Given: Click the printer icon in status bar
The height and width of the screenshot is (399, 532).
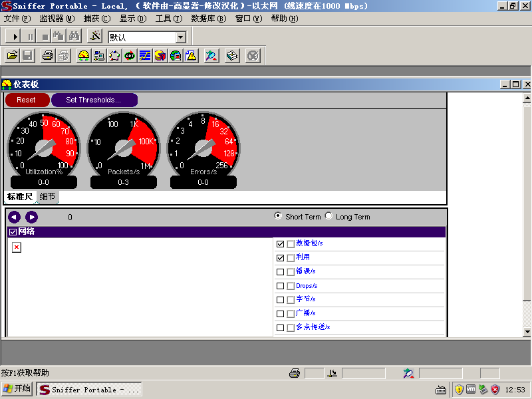Looking at the screenshot, I should [295, 373].
